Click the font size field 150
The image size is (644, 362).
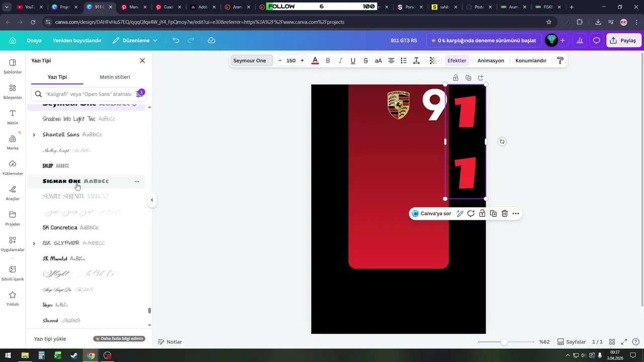(x=291, y=60)
